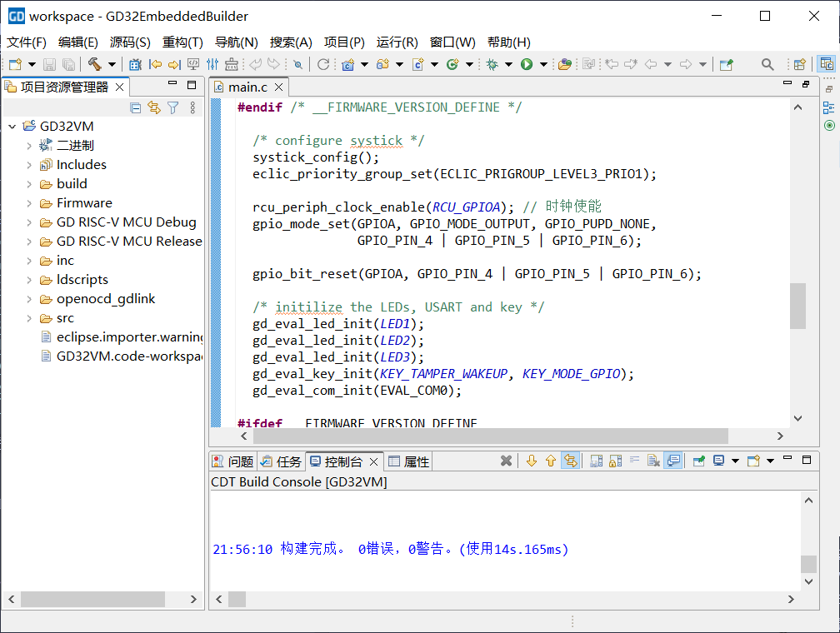
Task: Click the magnifier search icon in toolbar
Action: (767, 64)
